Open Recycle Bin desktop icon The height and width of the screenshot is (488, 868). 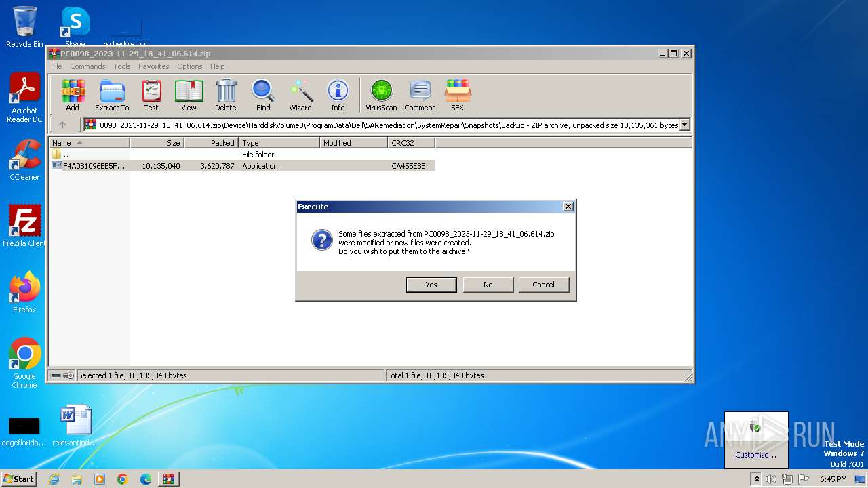(x=24, y=27)
